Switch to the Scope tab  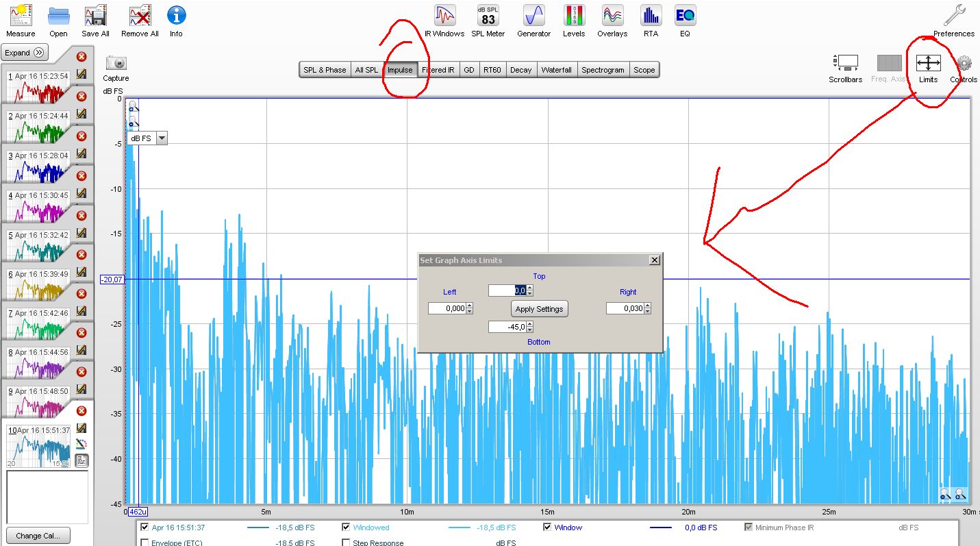click(644, 70)
